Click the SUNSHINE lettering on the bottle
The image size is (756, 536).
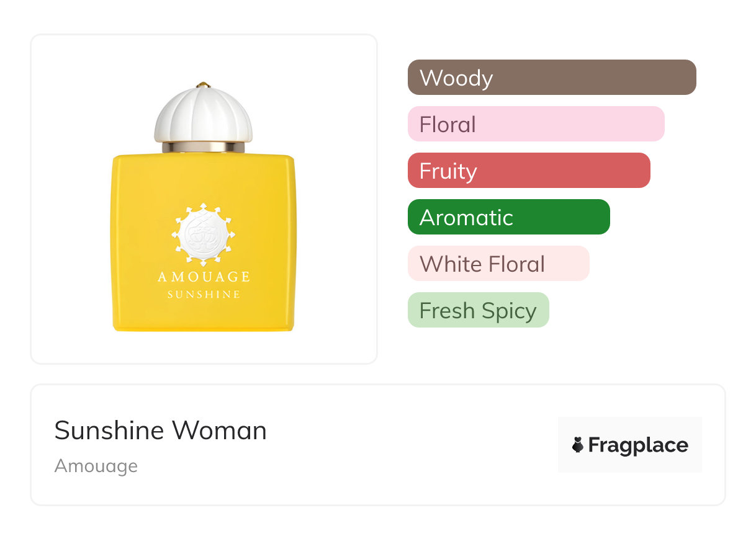[x=204, y=294]
